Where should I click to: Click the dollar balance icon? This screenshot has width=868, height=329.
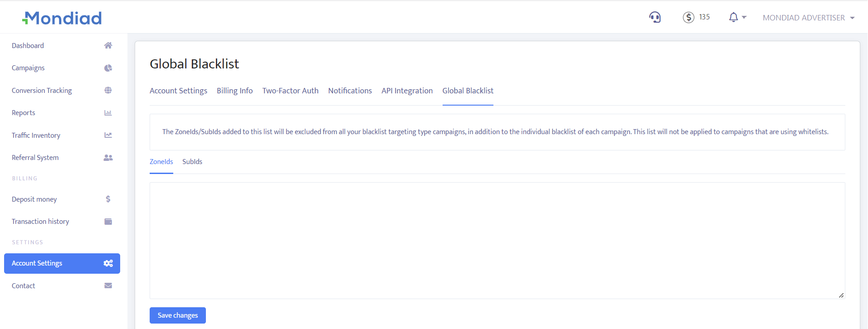[688, 17]
